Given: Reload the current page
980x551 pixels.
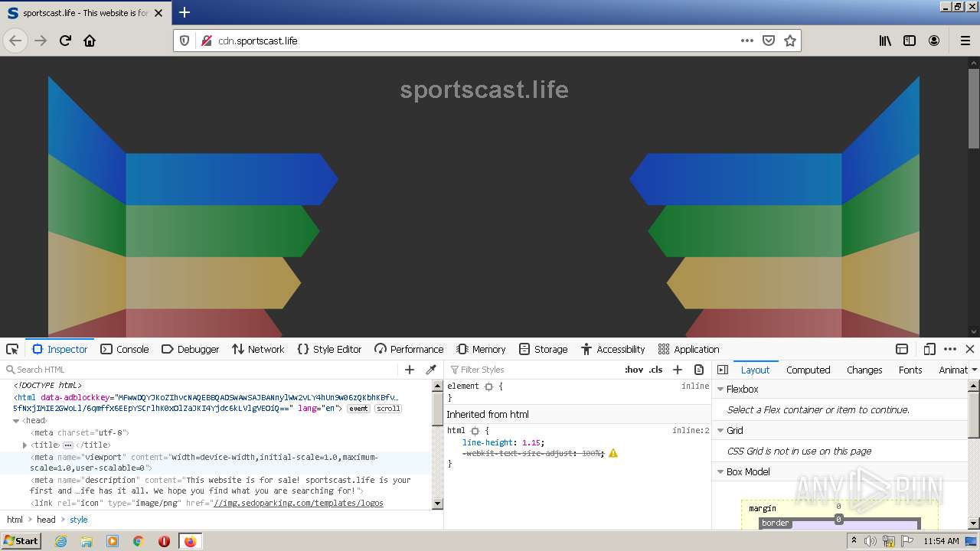Looking at the screenshot, I should pyautogui.click(x=65, y=41).
